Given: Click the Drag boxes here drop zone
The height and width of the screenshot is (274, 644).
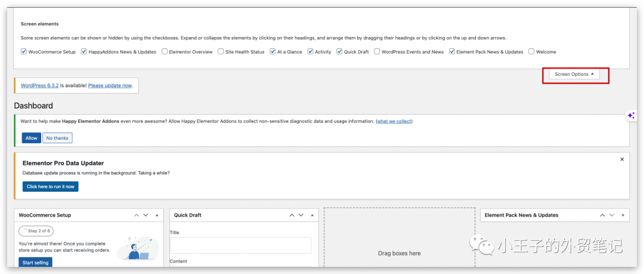Looking at the screenshot, I should (399, 239).
